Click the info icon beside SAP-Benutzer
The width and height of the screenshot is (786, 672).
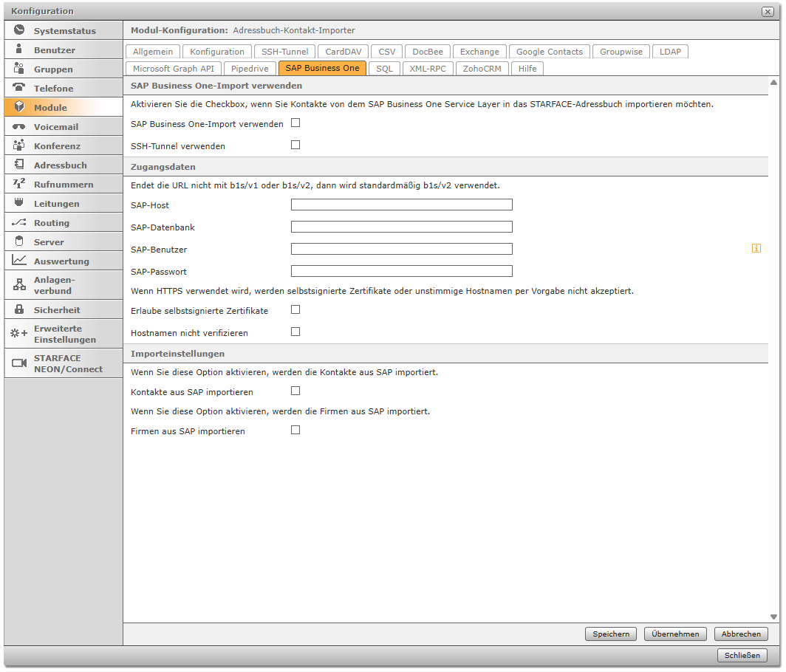(x=756, y=249)
